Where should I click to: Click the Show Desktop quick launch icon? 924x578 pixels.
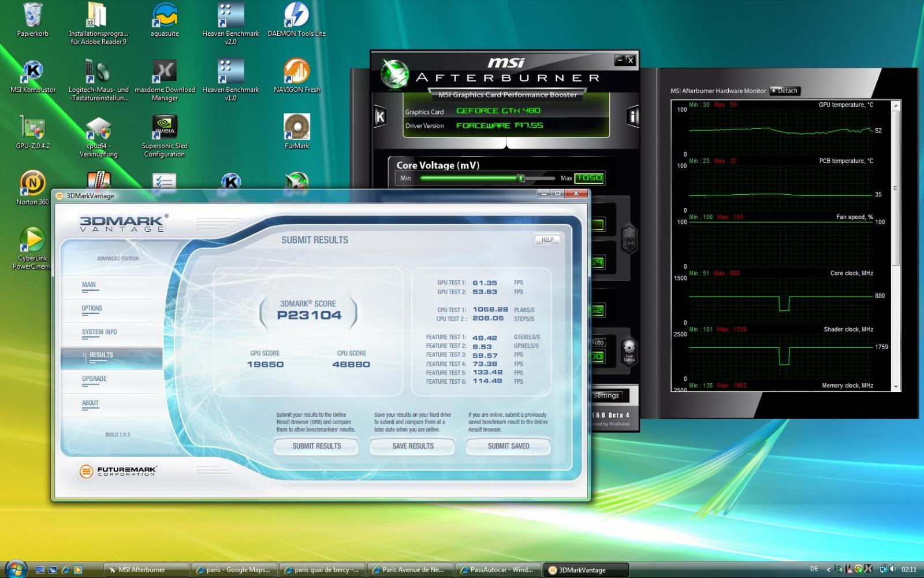point(40,570)
